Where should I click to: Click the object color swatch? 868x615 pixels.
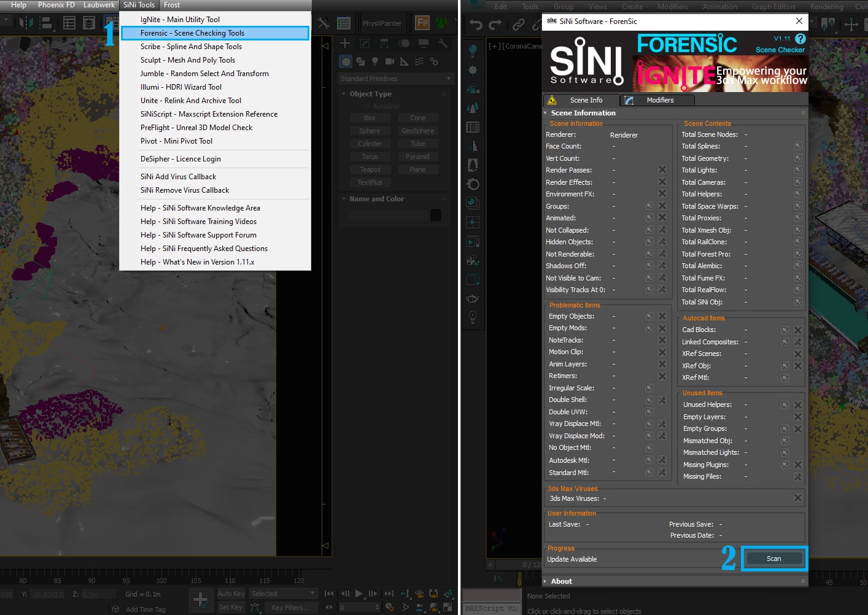[436, 215]
